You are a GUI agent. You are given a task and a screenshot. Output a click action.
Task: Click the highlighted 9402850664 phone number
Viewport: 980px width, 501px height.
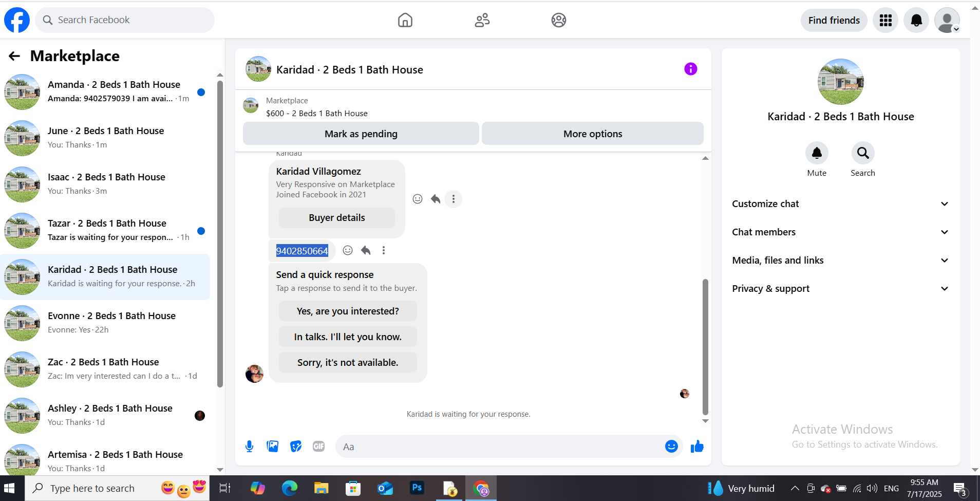302,251
